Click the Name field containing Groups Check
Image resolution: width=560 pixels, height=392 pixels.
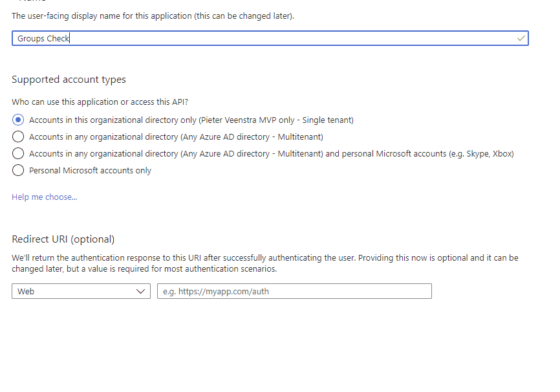tap(270, 38)
